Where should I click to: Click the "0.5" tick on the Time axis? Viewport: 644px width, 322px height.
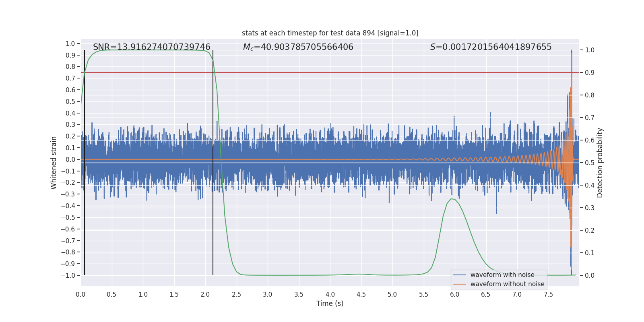coord(111,294)
